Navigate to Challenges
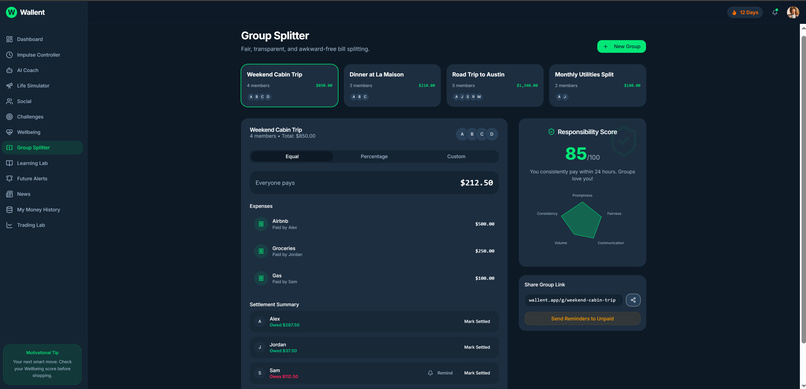806x389 pixels. (42, 117)
